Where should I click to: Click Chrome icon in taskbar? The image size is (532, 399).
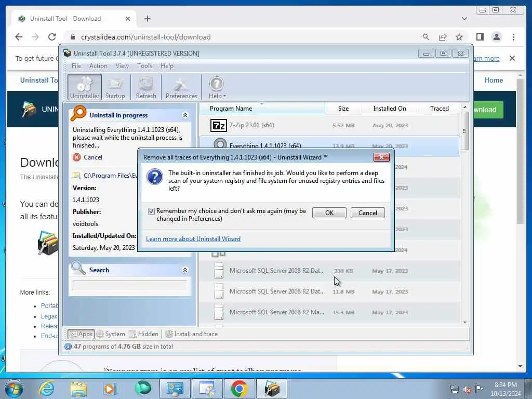click(239, 389)
